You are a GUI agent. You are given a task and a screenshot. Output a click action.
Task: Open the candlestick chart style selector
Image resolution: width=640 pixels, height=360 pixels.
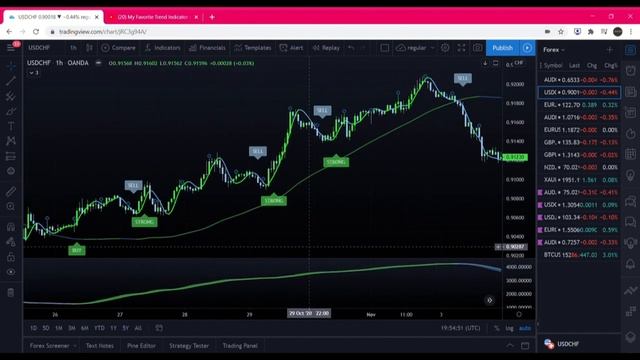click(89, 48)
